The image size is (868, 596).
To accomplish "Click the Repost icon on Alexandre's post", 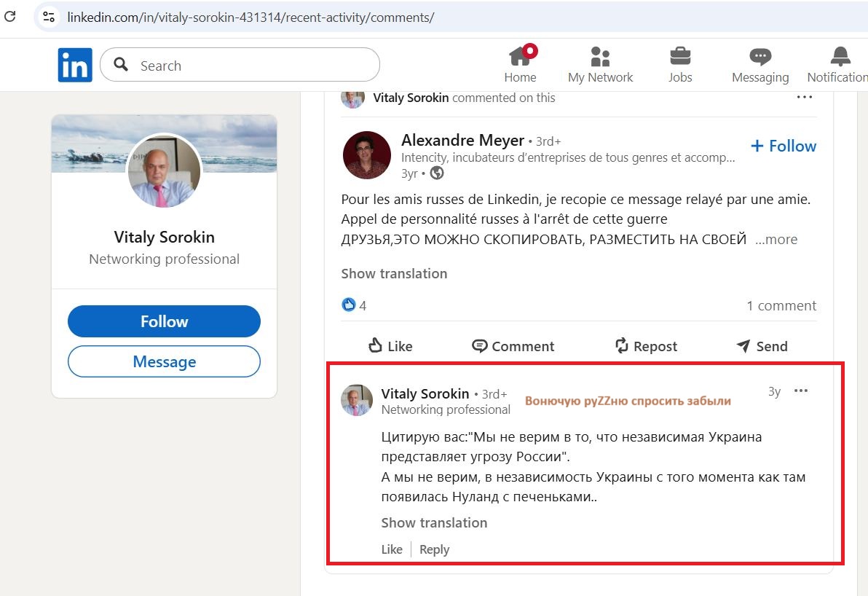I will pos(645,345).
